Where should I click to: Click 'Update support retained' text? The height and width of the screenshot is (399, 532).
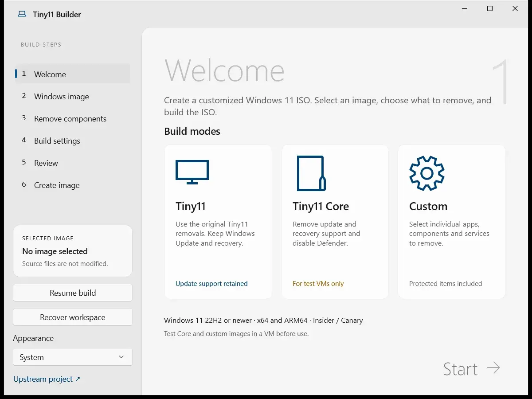point(211,284)
